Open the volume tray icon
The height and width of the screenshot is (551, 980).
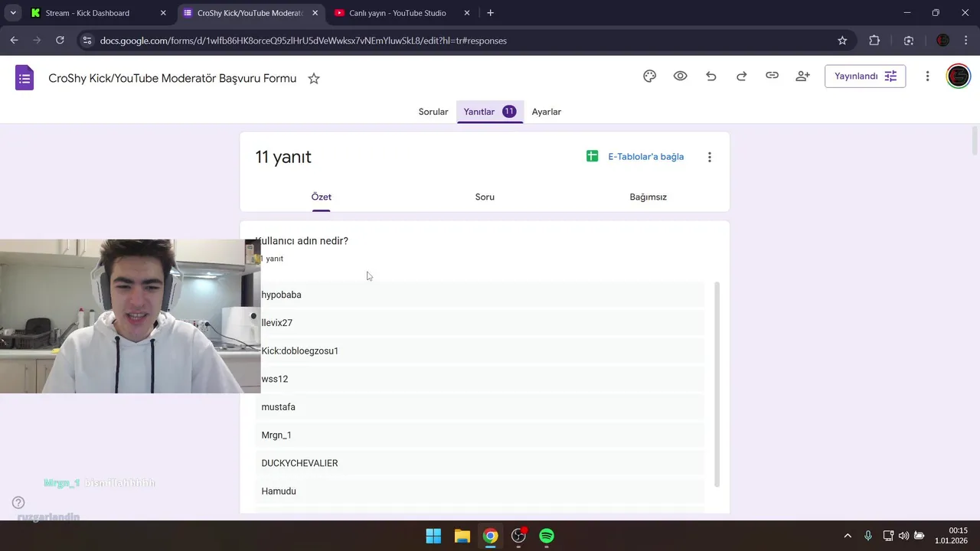click(x=903, y=536)
